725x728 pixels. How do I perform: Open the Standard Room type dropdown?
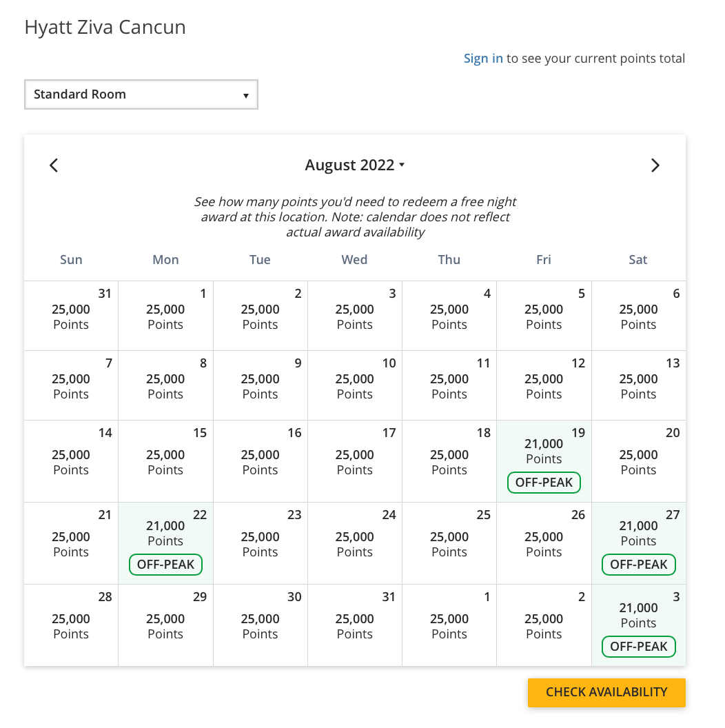coord(141,95)
